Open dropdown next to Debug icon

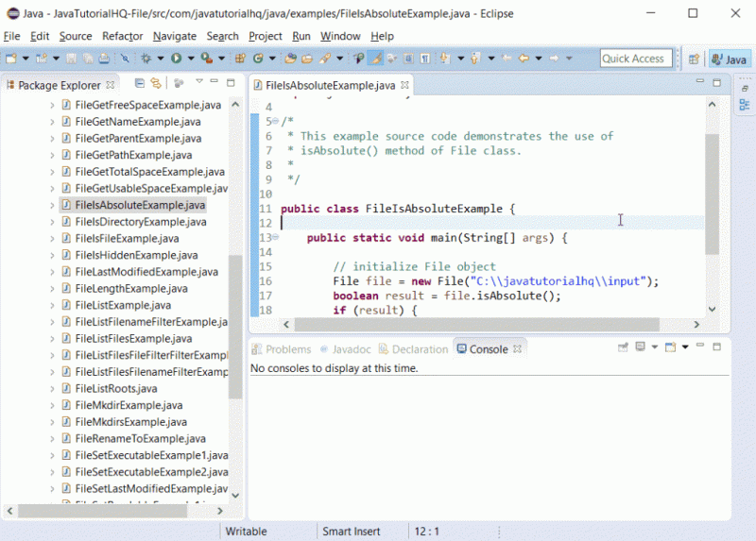[x=161, y=59]
